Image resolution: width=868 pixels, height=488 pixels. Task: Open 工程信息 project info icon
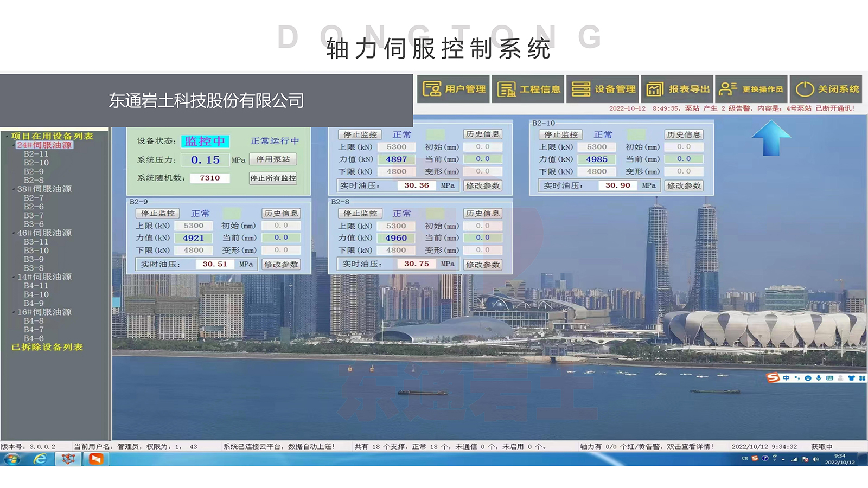pos(507,89)
